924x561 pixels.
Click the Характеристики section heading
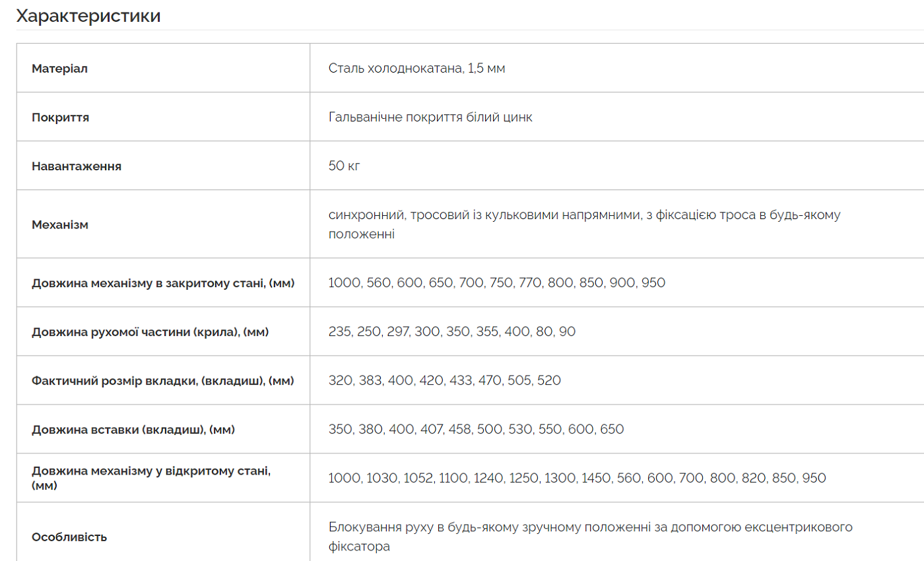click(x=88, y=16)
